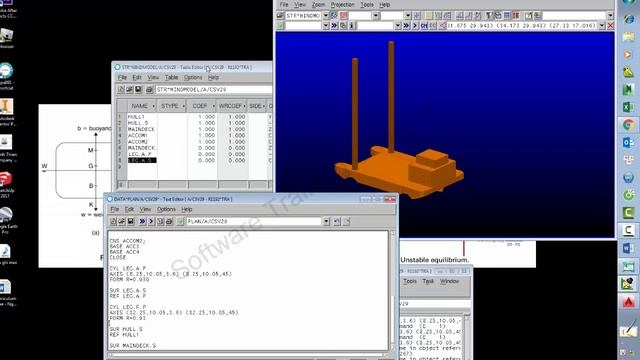This screenshot has height=360, width=640.
Task: Open Options menu in Table Editor
Action: pos(193,77)
